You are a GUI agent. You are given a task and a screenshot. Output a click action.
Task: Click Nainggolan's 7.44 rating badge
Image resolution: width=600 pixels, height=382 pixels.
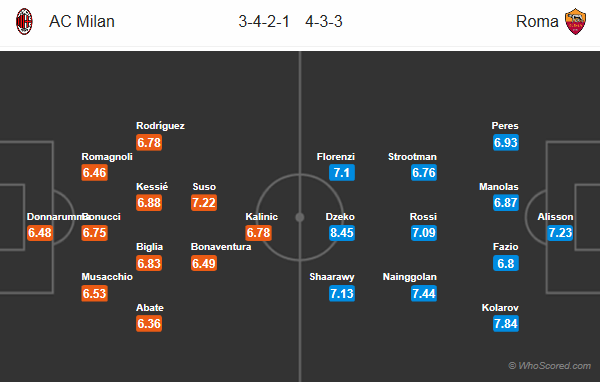point(424,294)
